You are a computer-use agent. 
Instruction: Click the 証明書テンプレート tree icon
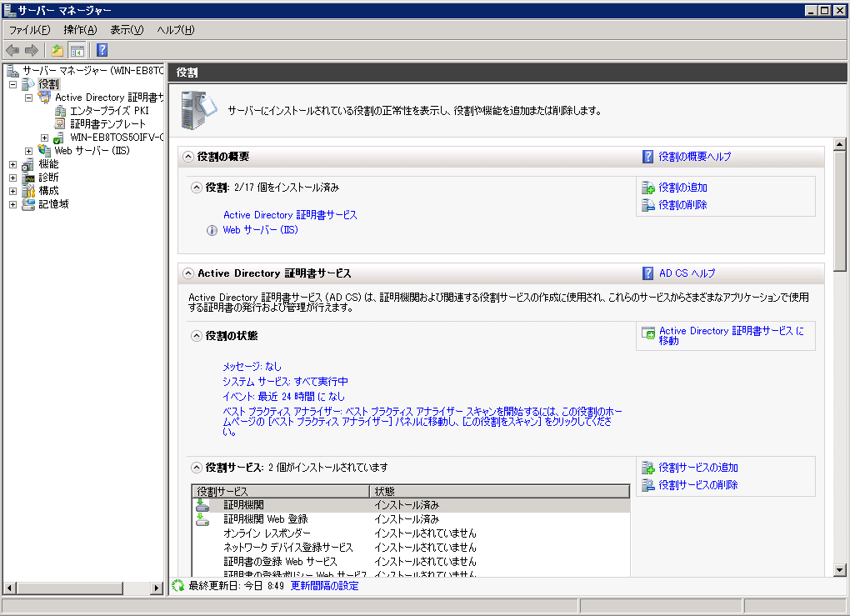click(60, 123)
